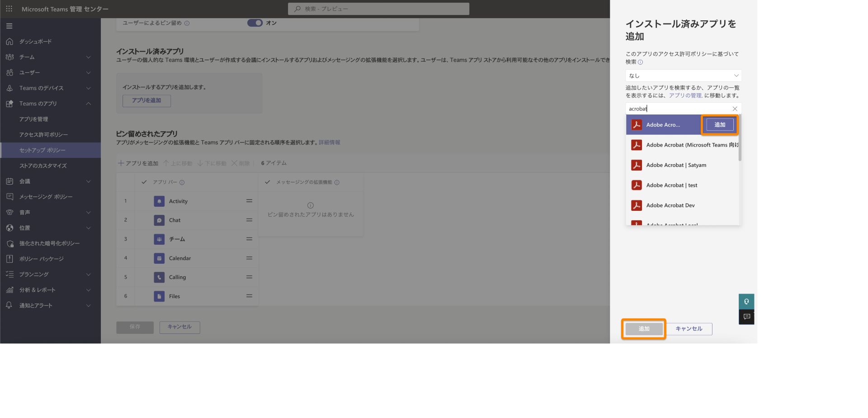Select セットアップ ポリシー in the sidebar

coord(51,150)
